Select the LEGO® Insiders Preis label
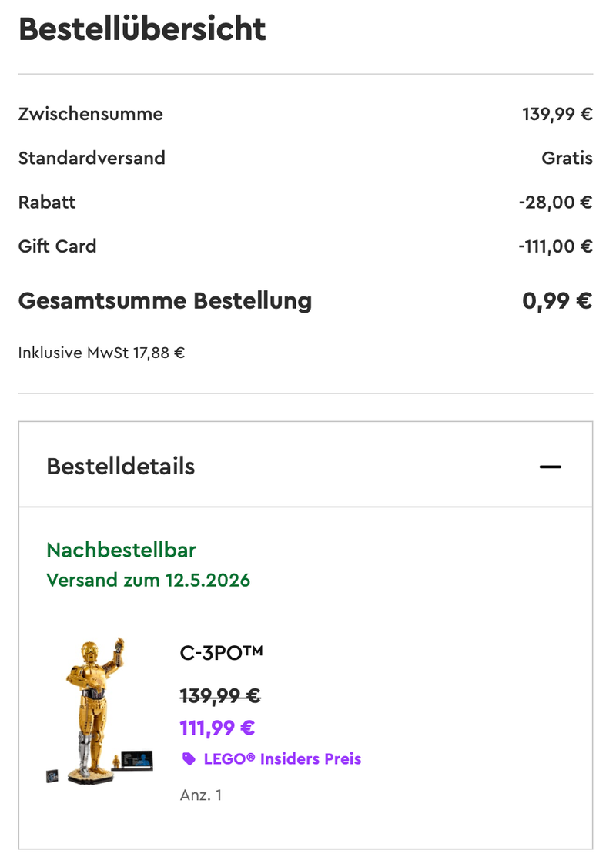 282,759
